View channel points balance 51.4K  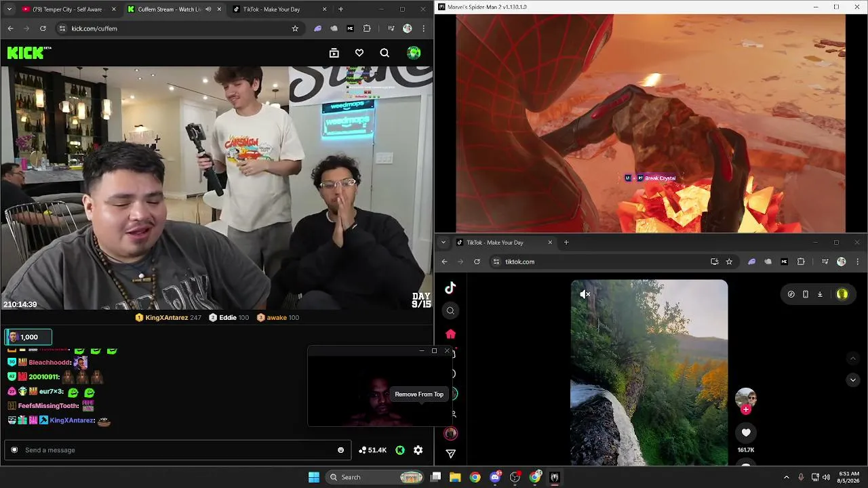click(x=372, y=450)
